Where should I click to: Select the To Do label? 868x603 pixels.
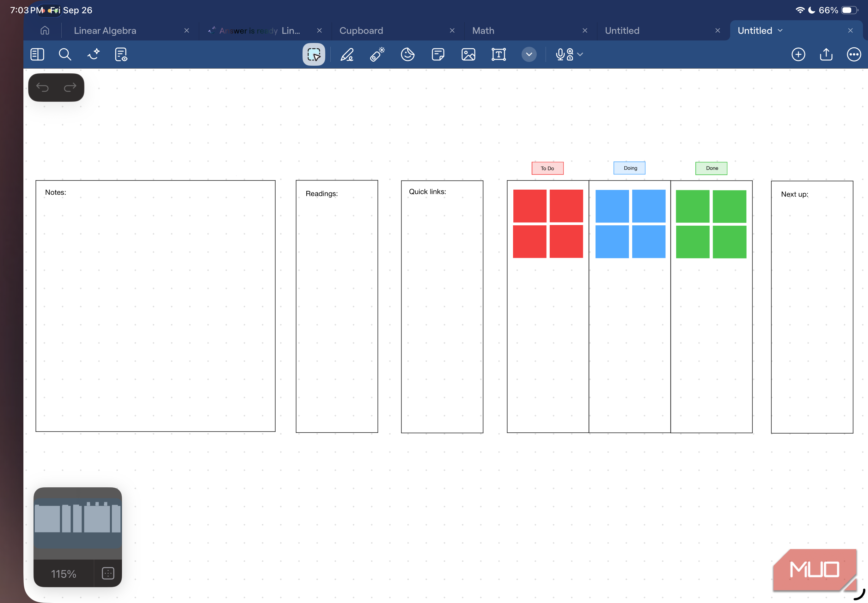coord(547,168)
